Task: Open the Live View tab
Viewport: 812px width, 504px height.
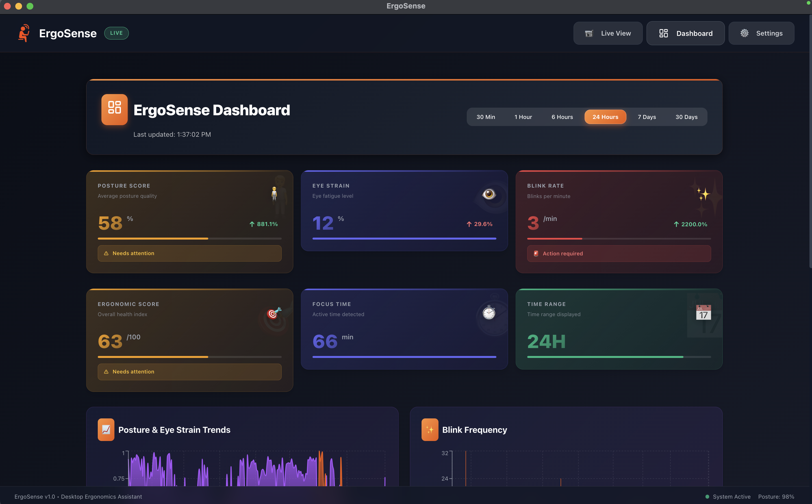Action: [608, 33]
